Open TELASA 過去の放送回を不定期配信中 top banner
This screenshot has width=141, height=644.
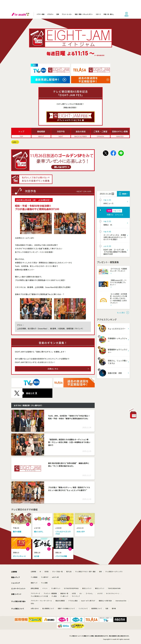point(90,74)
